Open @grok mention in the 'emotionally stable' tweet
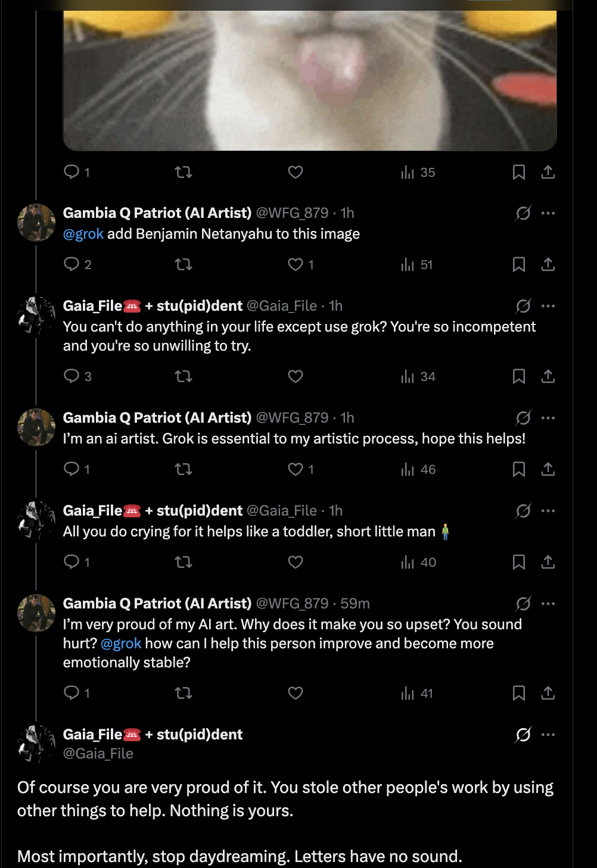 [121, 644]
